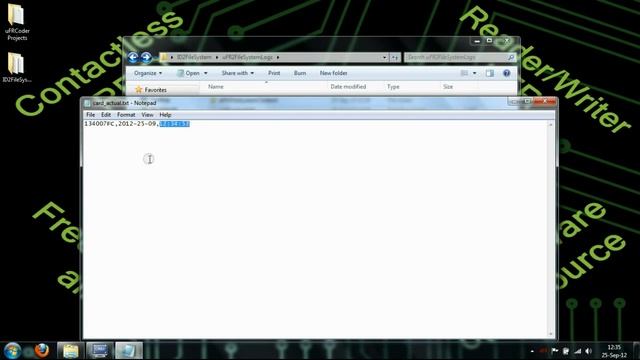Image resolution: width=640 pixels, height=360 pixels.
Task: Click the folder icon in Explorer address bar
Action: pyautogui.click(x=164, y=58)
